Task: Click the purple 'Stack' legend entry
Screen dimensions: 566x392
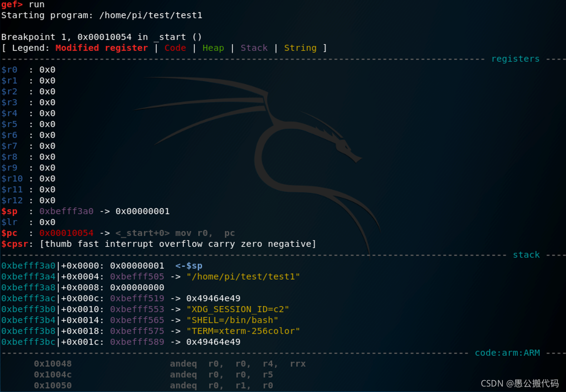Action: tap(254, 48)
